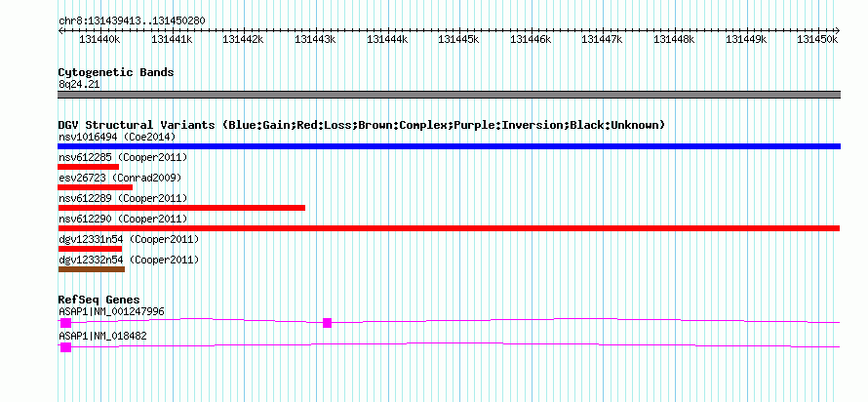
Task: Click the first exon box of ASAP1 NM_001247996
Action: point(66,323)
